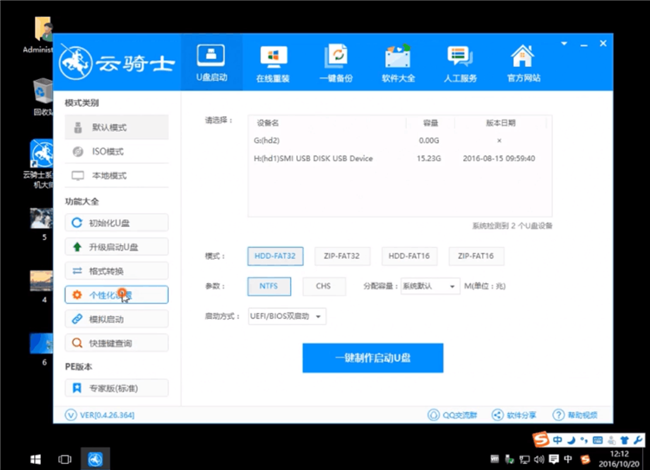The image size is (650, 470).
Task: Select the G:(hd2) device row
Action: (x=400, y=141)
